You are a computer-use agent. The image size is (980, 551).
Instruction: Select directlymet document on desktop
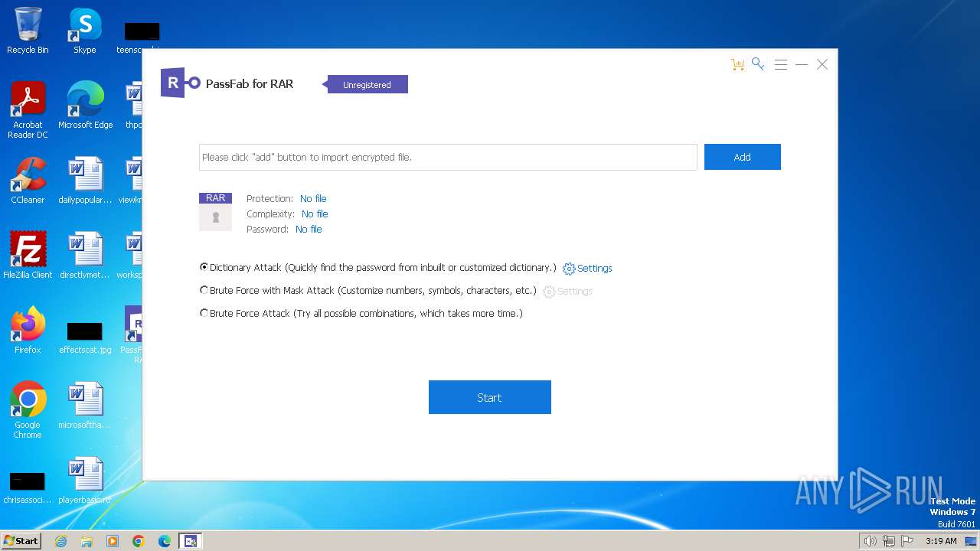pyautogui.click(x=85, y=256)
